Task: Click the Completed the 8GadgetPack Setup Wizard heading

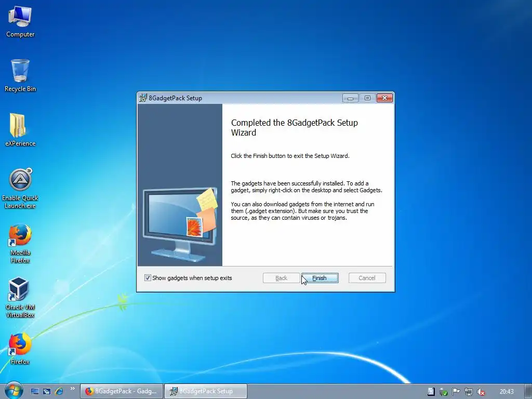Action: (295, 128)
